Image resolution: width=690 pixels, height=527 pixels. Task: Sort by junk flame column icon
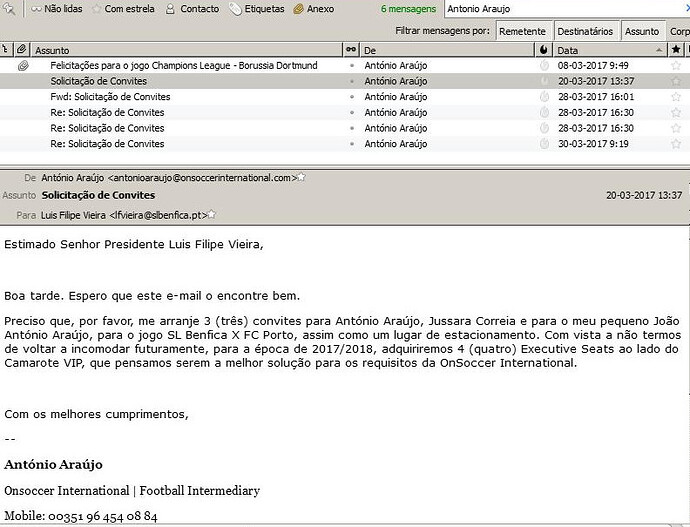pos(544,50)
